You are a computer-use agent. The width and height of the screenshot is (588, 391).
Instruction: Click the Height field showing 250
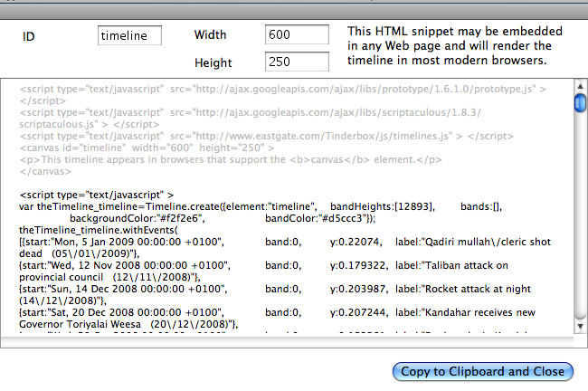(x=297, y=62)
